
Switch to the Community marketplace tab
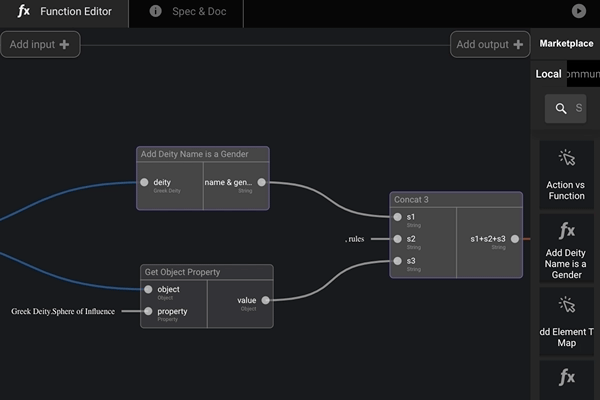582,74
